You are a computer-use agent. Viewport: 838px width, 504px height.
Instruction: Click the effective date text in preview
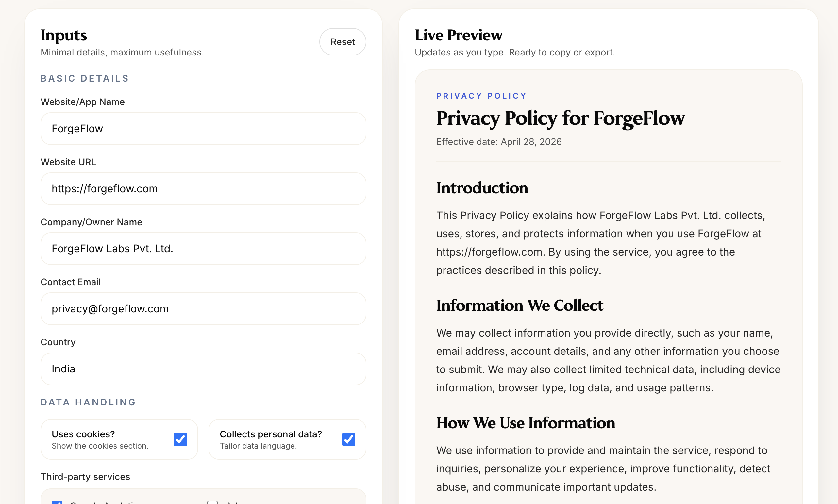point(498,142)
